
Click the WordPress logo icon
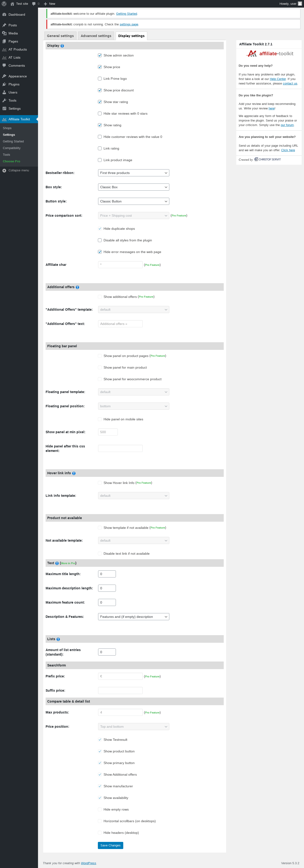[x=4, y=4]
